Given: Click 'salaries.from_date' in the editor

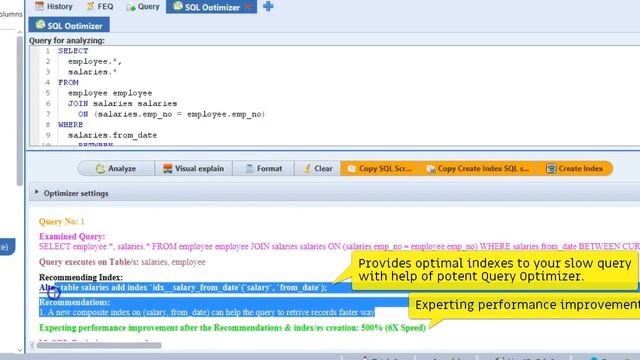Looking at the screenshot, I should click(x=113, y=135).
